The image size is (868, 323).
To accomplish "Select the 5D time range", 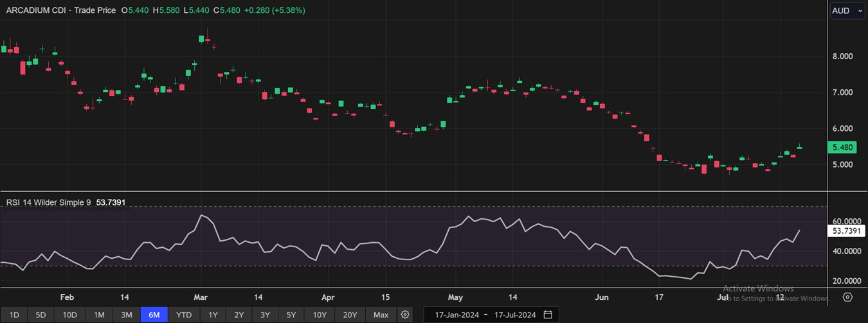I will [x=41, y=315].
